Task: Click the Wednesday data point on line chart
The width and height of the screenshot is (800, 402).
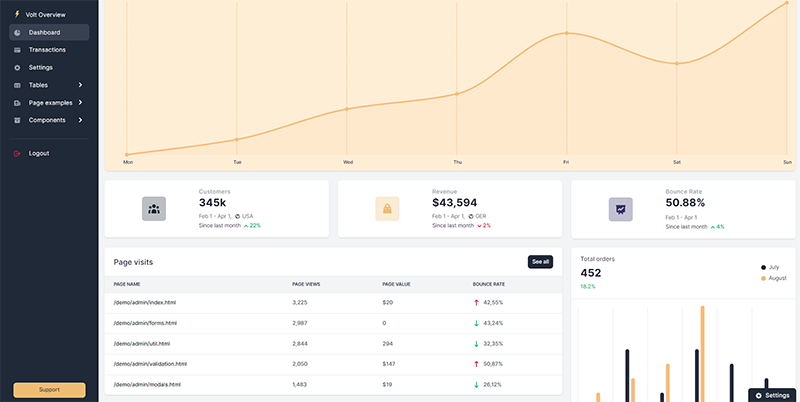Action: click(347, 109)
